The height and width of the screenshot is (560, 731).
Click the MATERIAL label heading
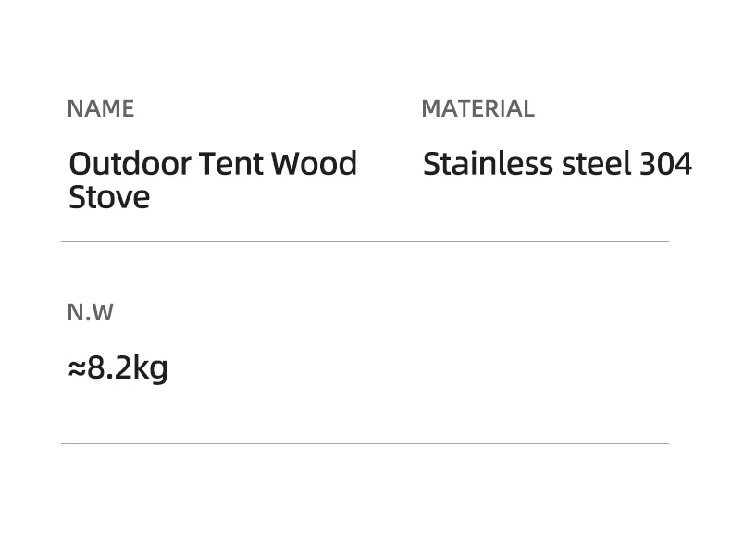pos(477,108)
